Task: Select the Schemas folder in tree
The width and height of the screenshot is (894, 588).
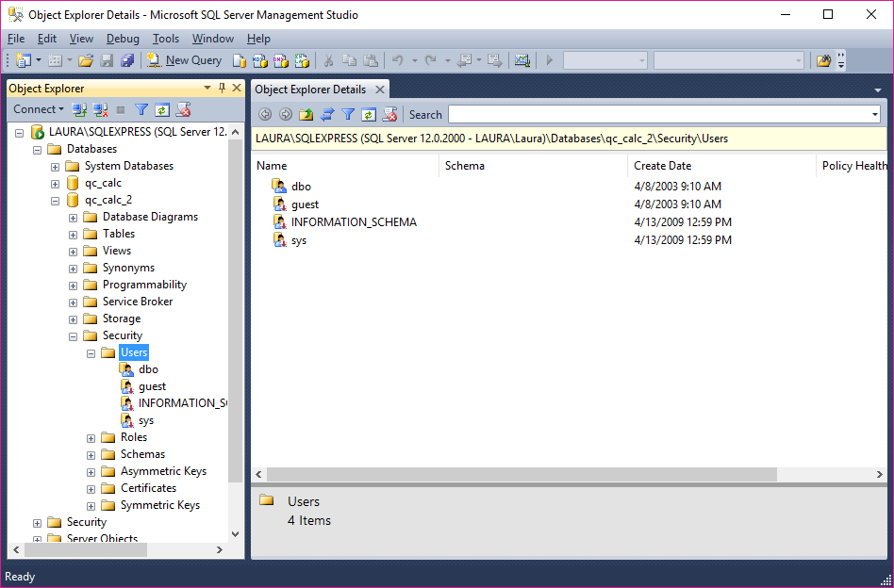Action: click(142, 454)
